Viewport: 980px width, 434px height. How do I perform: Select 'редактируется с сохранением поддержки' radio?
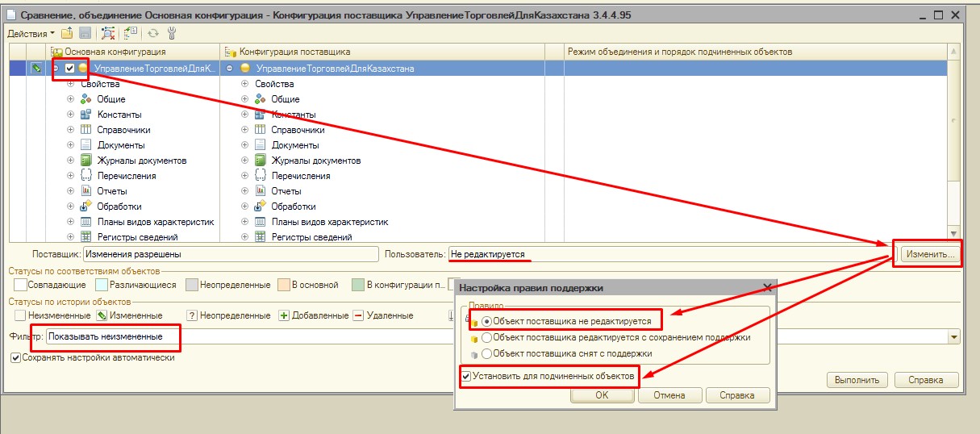[x=486, y=337]
